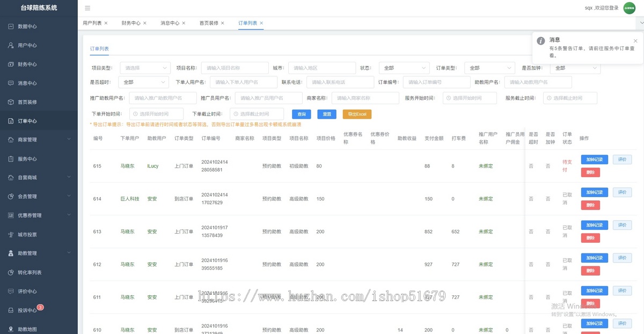The width and height of the screenshot is (644, 334).
Task: Click the 服务中心 sidebar icon
Action: point(11,159)
